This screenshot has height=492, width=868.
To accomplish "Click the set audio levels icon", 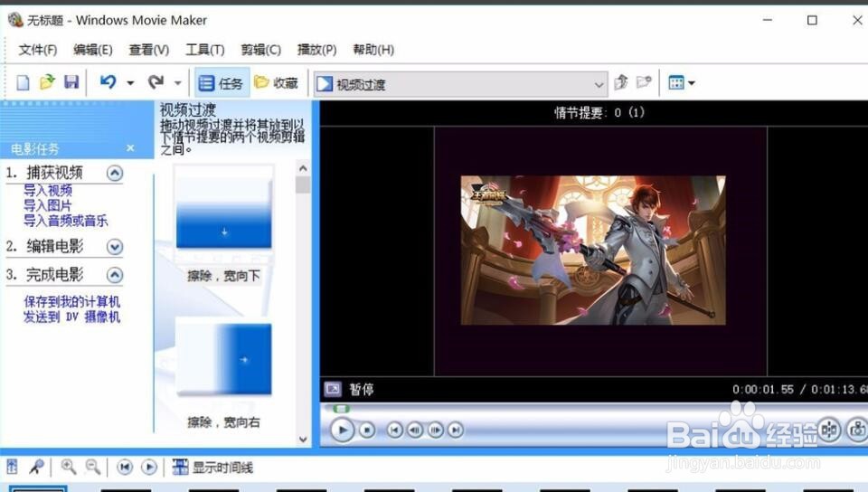I will (12, 467).
